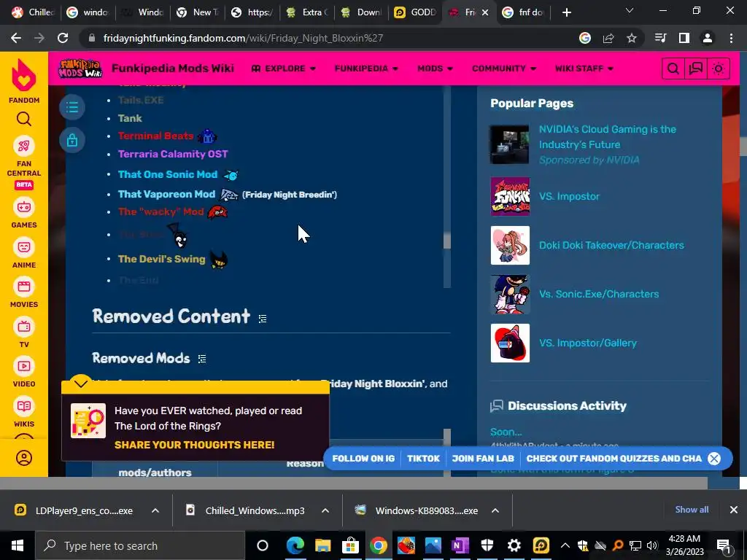Switch to the Extra C browser tab

point(307,12)
